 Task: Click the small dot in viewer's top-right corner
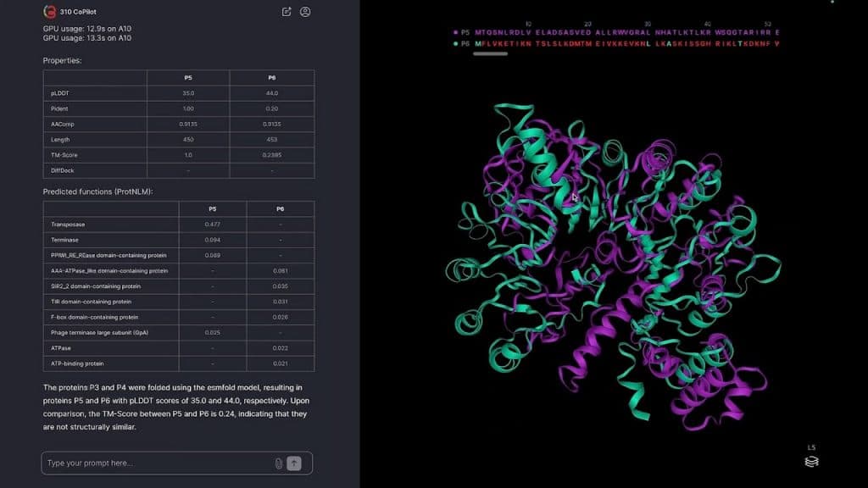pos(832,3)
